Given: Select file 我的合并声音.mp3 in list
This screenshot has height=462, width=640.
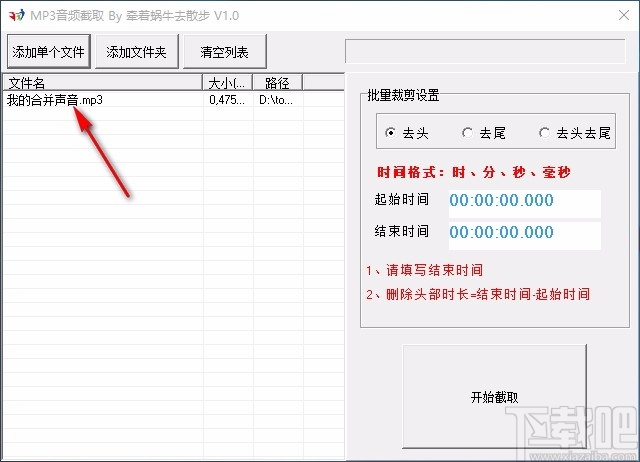Looking at the screenshot, I should [55, 100].
